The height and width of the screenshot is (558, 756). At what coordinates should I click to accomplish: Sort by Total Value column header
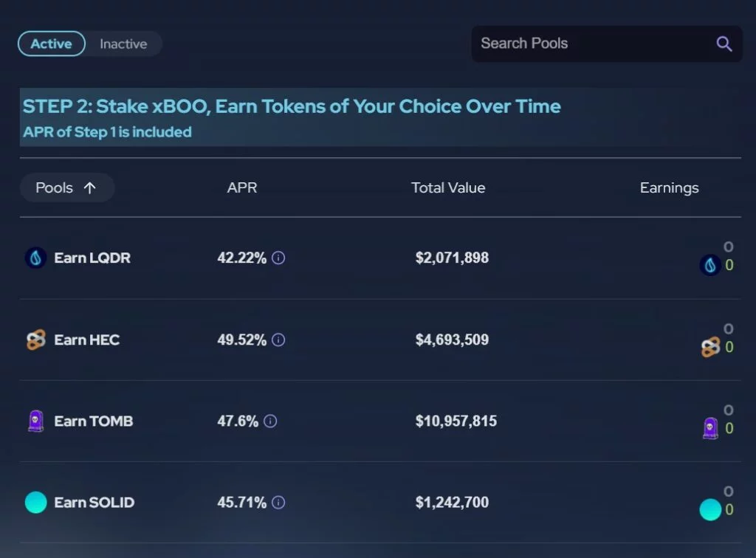click(x=448, y=188)
